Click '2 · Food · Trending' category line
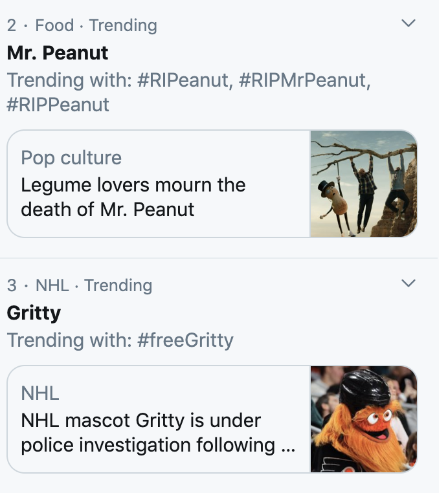448x493 pixels. [82, 26]
